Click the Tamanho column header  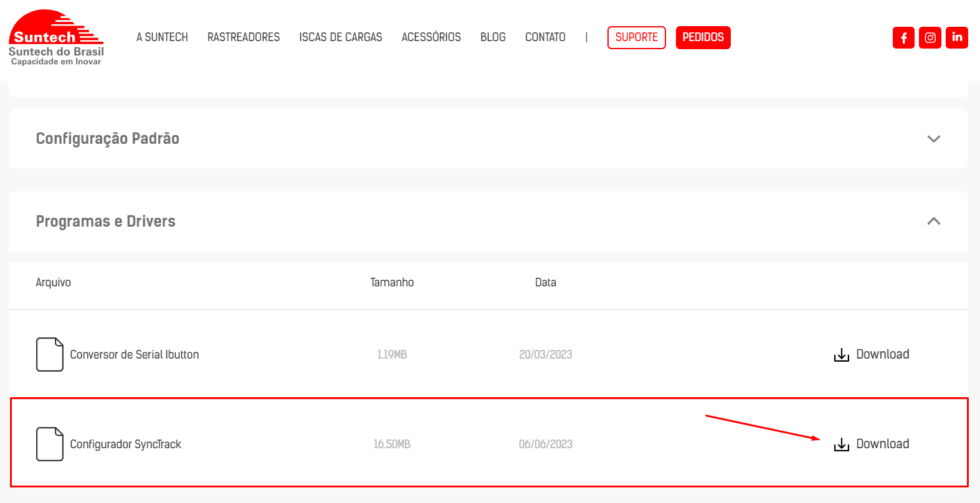click(392, 283)
